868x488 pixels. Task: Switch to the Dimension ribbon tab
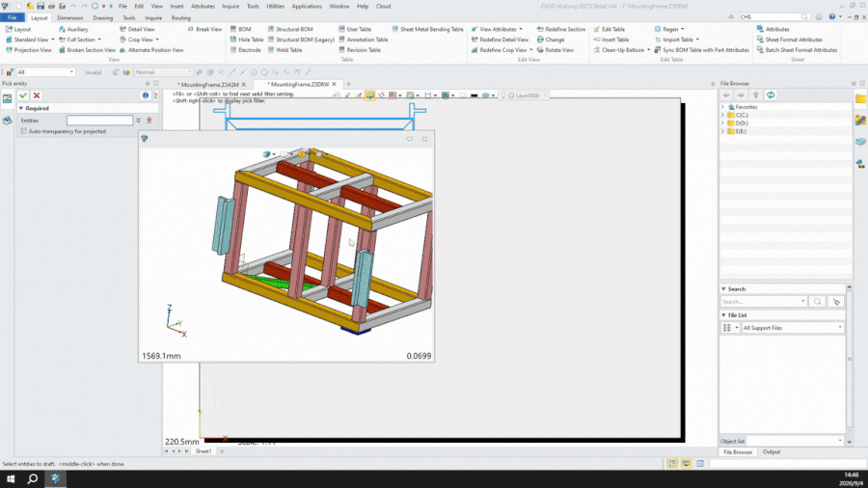tap(69, 17)
